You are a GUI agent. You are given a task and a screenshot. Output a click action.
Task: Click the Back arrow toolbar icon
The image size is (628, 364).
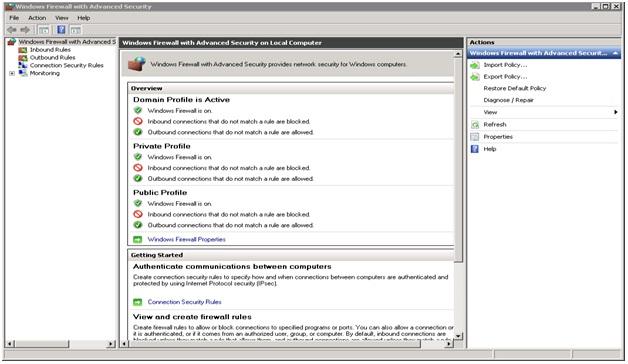[12, 30]
